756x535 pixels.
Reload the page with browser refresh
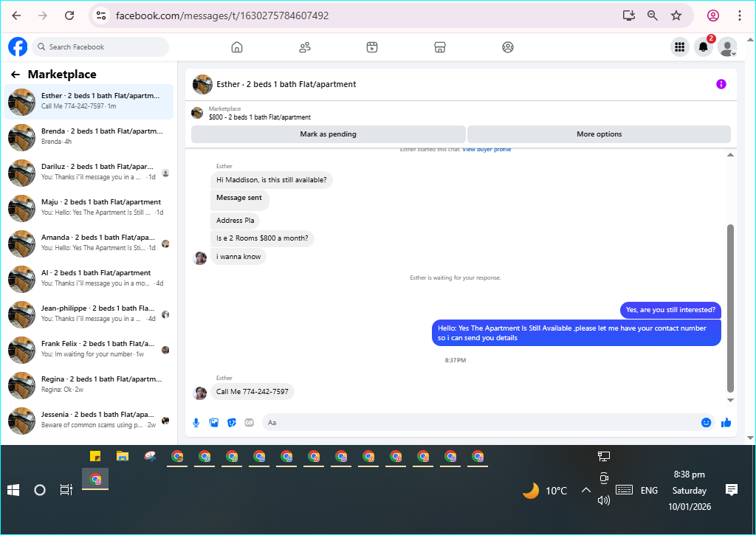(x=69, y=15)
